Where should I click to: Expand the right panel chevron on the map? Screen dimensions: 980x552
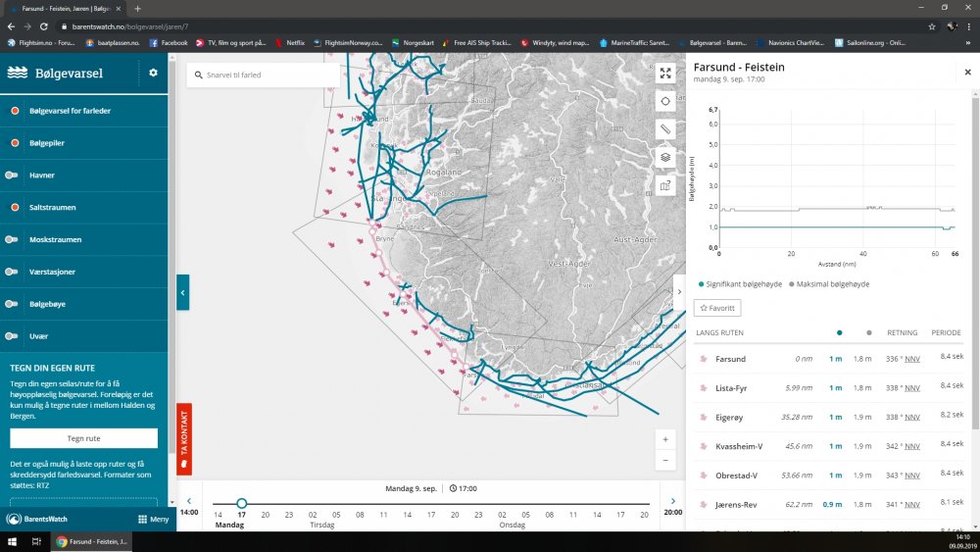pyautogui.click(x=679, y=292)
